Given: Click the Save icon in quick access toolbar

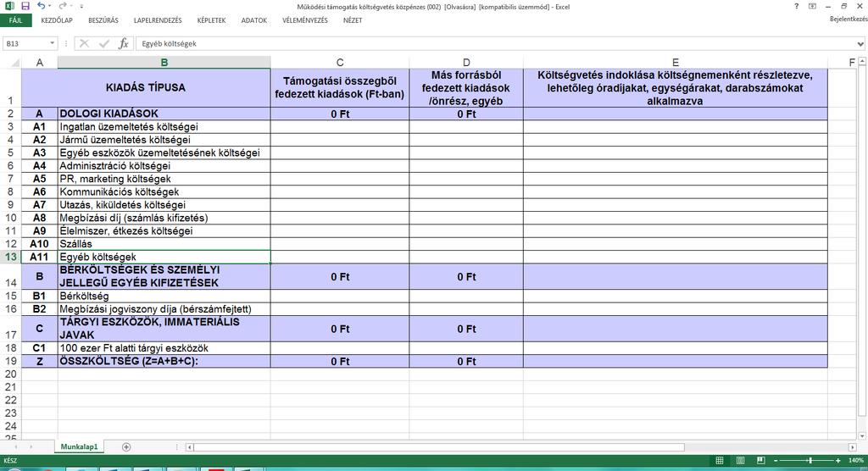Looking at the screenshot, I should (x=25, y=6).
